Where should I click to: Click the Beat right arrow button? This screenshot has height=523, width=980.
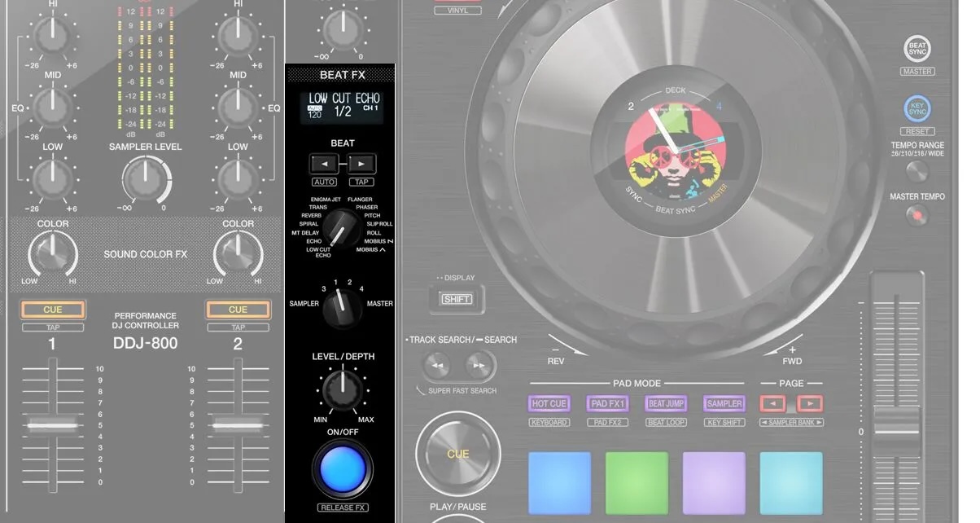pyautogui.click(x=361, y=163)
